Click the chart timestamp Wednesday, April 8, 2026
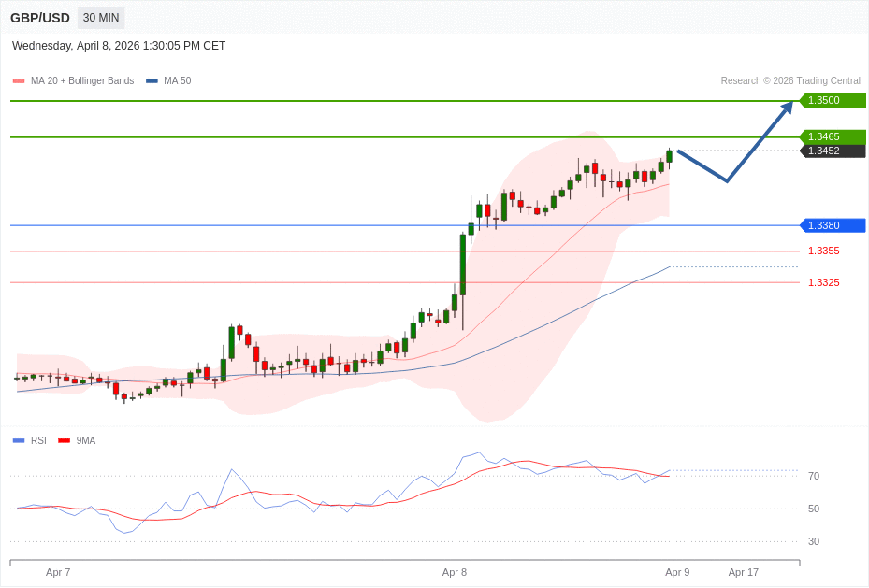The image size is (869, 588). [x=119, y=46]
